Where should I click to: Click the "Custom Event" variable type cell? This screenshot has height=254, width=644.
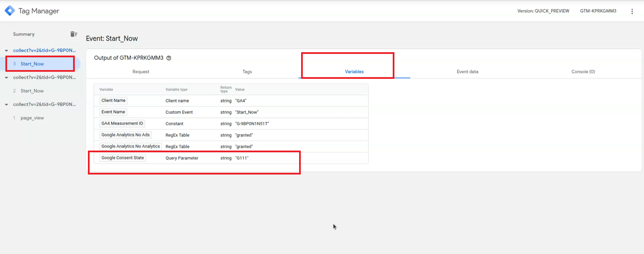click(x=179, y=112)
